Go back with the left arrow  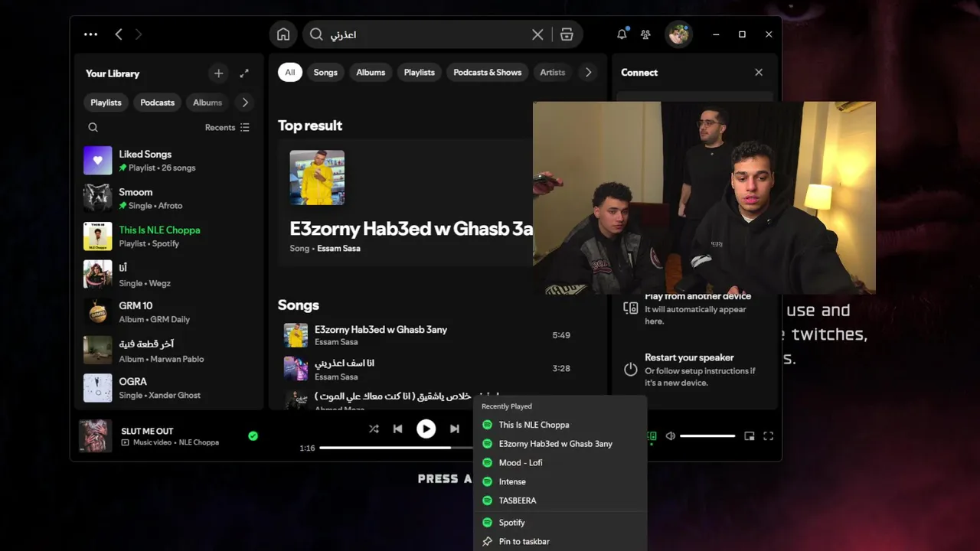pos(119,34)
